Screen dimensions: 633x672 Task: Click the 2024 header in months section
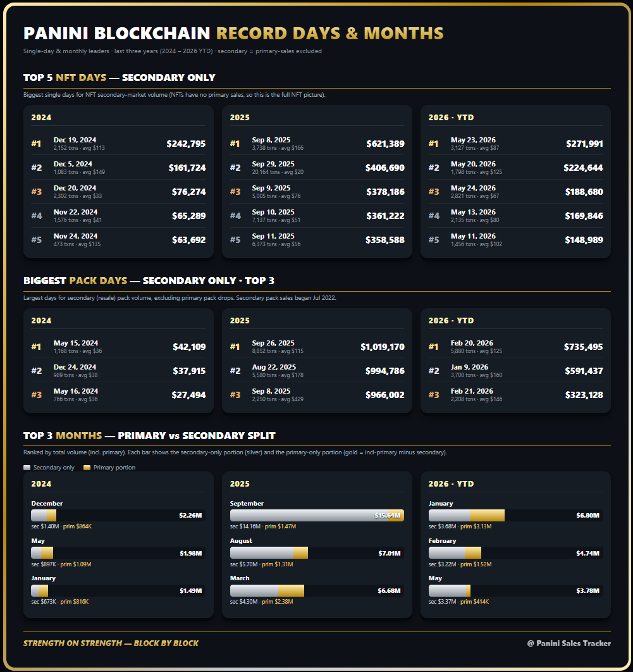(x=41, y=484)
